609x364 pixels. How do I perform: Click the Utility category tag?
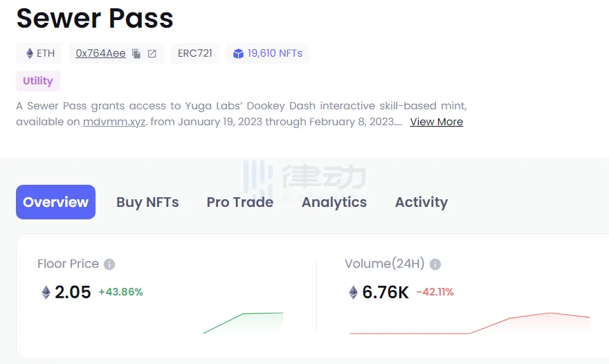pos(38,81)
